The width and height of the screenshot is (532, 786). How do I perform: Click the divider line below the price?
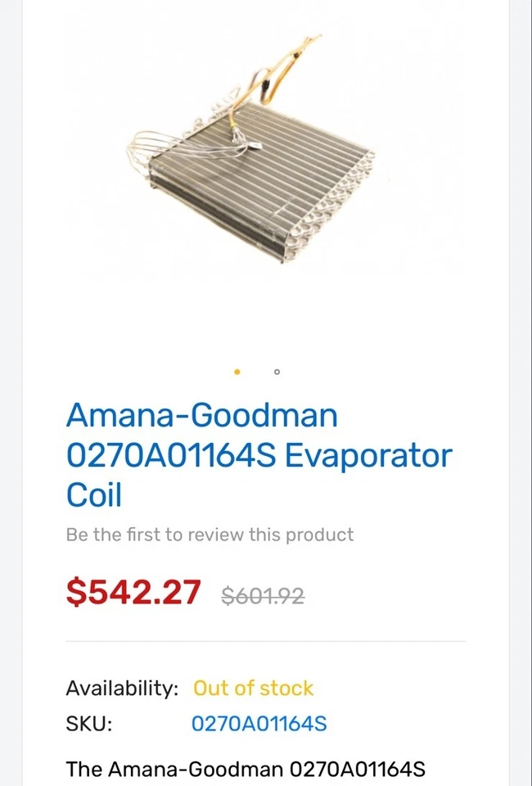click(x=266, y=641)
